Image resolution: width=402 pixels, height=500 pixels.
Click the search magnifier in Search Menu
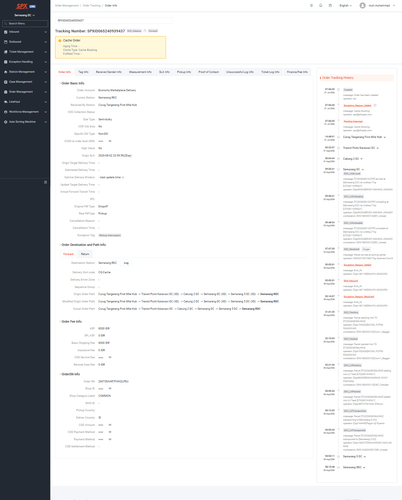click(6, 24)
